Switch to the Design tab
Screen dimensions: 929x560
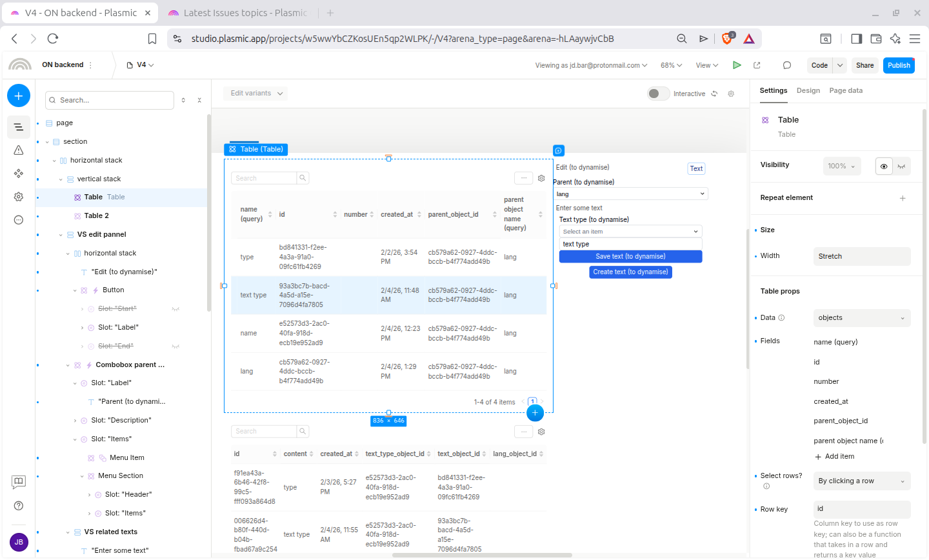point(808,91)
